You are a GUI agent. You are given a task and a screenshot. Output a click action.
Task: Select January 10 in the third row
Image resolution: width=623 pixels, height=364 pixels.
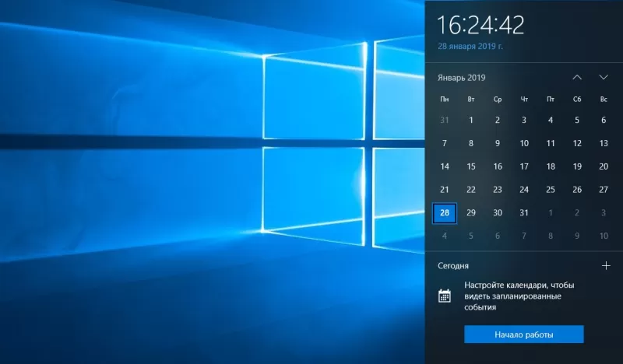click(x=524, y=143)
